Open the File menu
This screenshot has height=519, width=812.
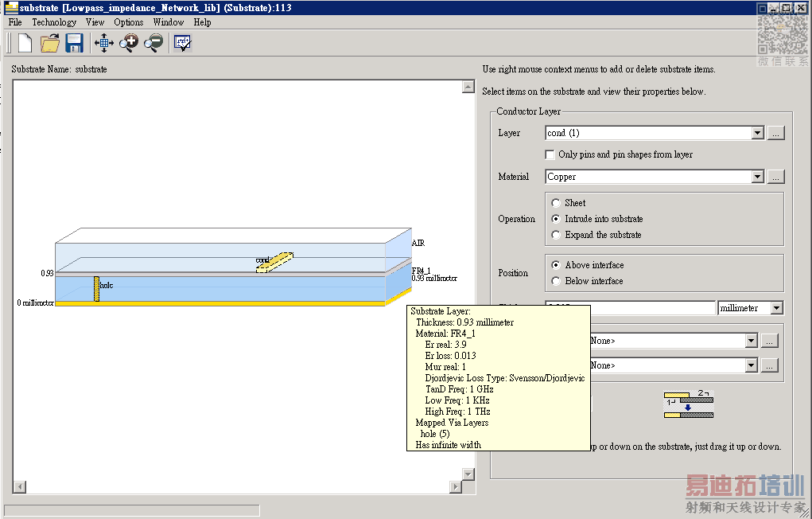point(15,22)
